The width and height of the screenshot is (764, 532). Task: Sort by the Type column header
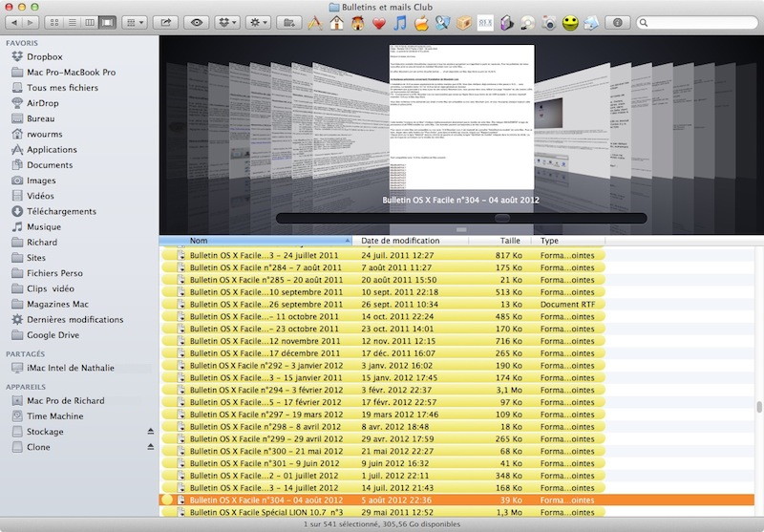coord(568,240)
